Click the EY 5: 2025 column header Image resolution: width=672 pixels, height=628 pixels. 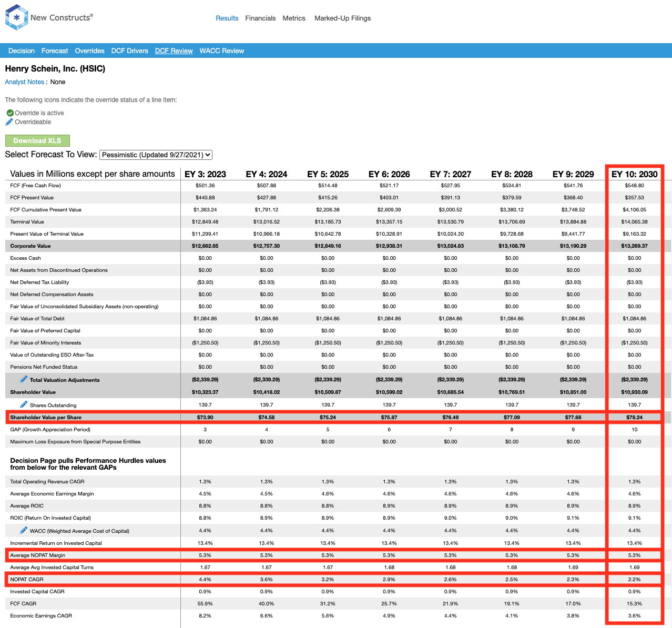coord(328,174)
